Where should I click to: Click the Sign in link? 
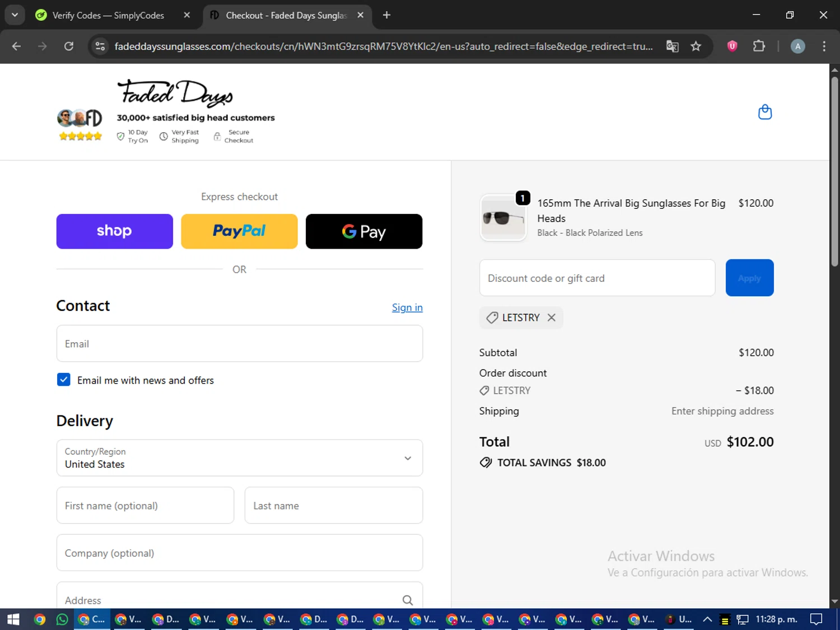pyautogui.click(x=407, y=307)
